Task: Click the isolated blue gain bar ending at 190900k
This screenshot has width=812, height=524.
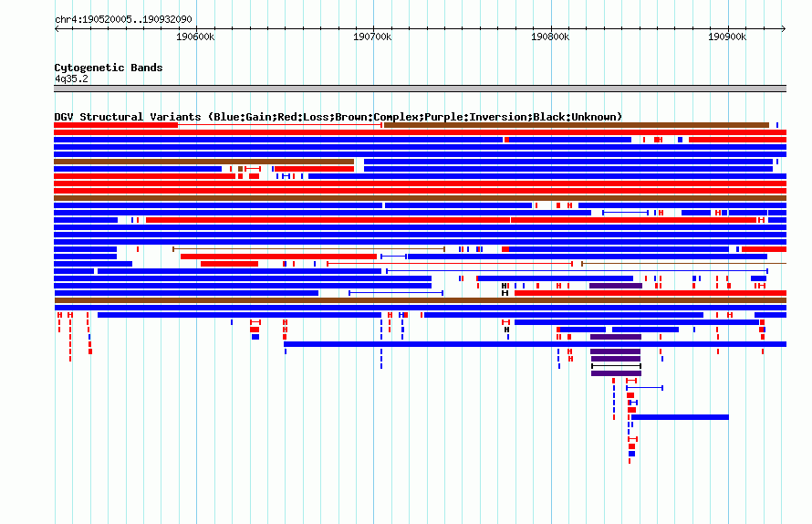Action: 680,417
